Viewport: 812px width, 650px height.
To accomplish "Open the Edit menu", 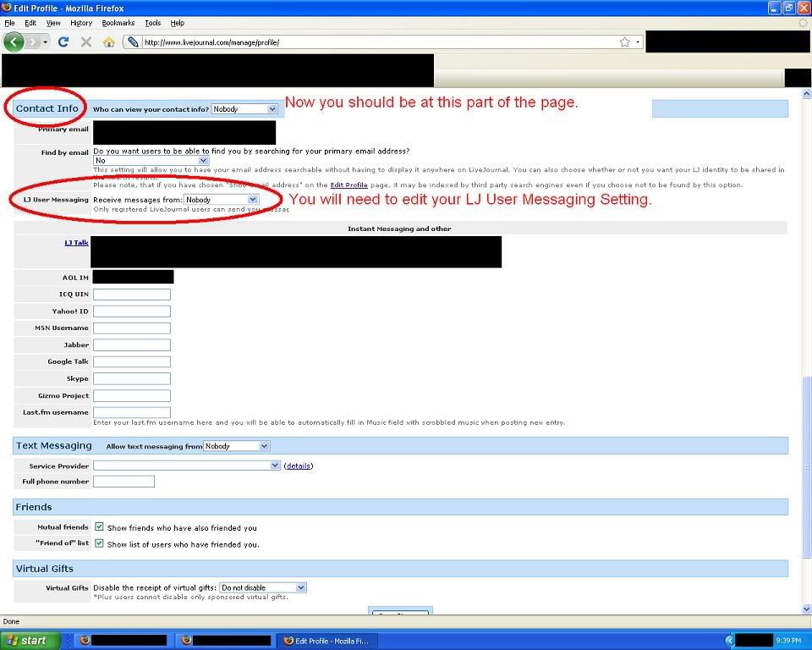I will (x=30, y=23).
